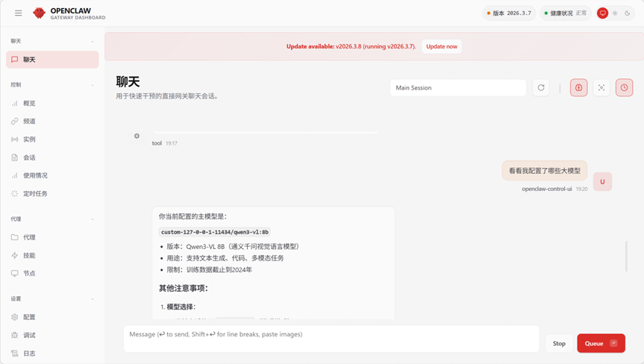The height and width of the screenshot is (364, 644).
Task: Open 配置 config page
Action: pyautogui.click(x=52, y=317)
